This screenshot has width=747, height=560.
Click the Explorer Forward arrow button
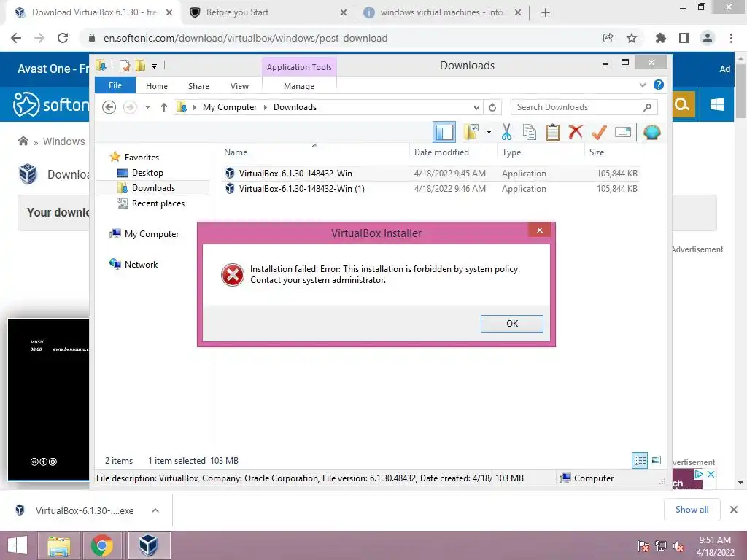[130, 107]
